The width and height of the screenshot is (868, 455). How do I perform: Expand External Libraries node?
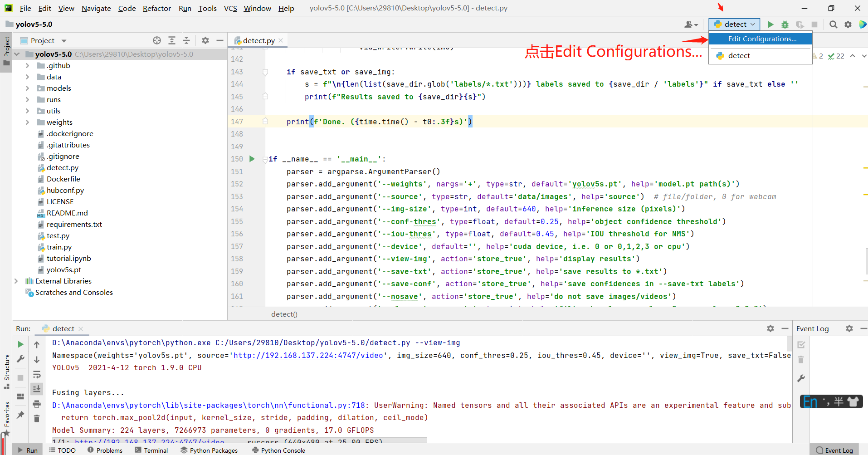tap(16, 281)
